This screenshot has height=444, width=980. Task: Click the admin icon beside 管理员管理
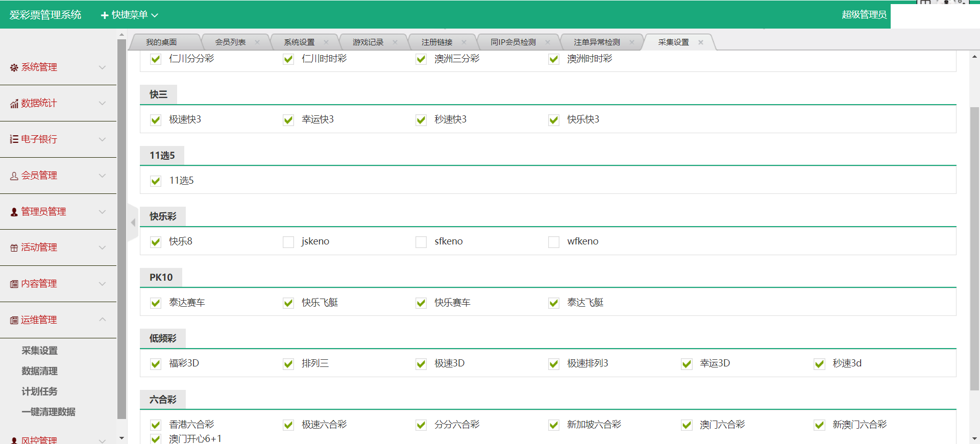tap(14, 212)
